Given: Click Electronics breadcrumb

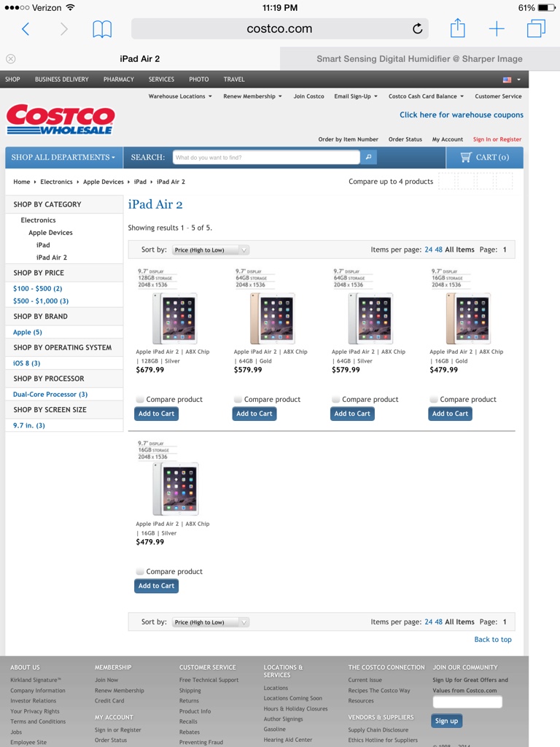Looking at the screenshot, I should coord(56,182).
